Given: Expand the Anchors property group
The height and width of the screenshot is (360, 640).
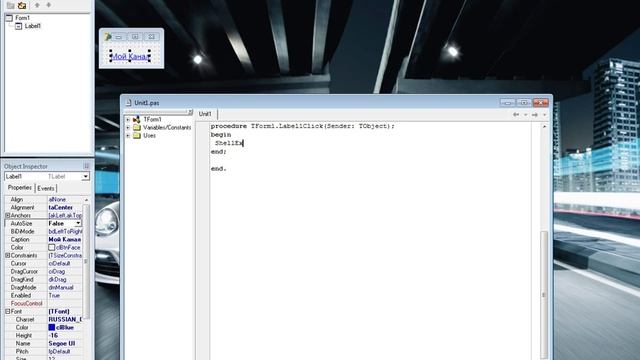Looking at the screenshot, I should [x=8, y=215].
